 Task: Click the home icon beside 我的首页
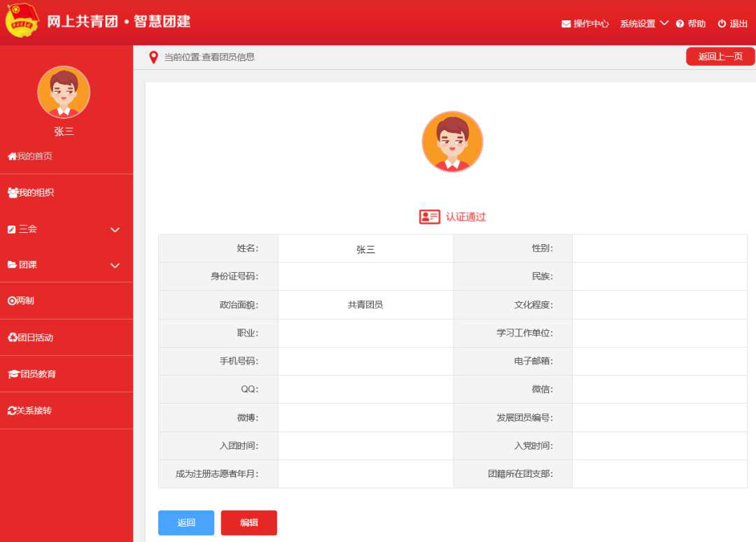click(x=12, y=156)
